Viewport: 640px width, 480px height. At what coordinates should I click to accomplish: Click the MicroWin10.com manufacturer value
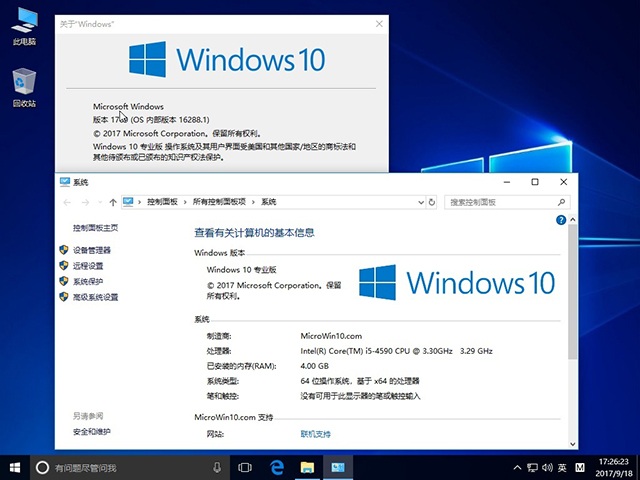tap(331, 336)
